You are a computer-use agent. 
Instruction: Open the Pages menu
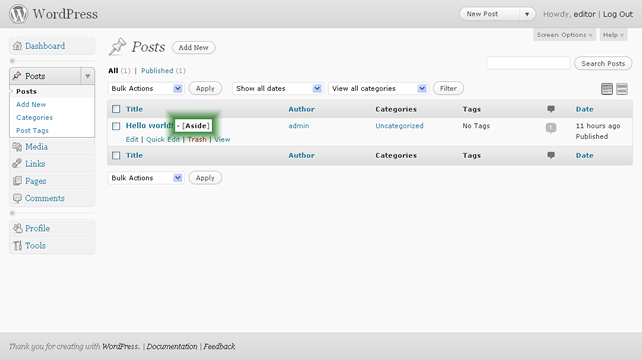click(36, 181)
